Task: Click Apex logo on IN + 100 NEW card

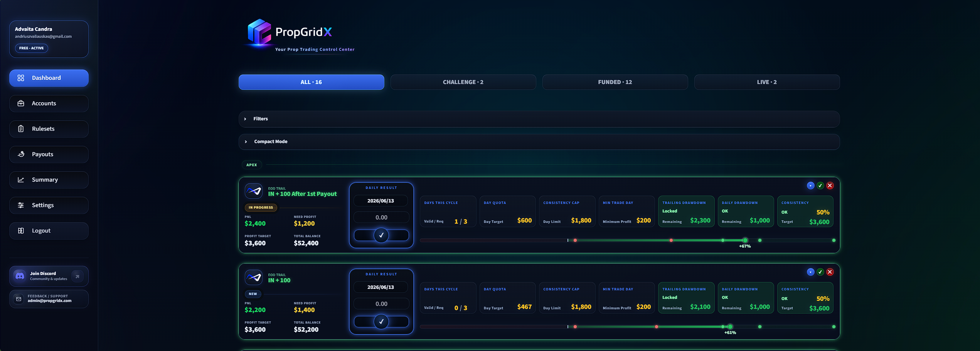Action: coord(254,277)
